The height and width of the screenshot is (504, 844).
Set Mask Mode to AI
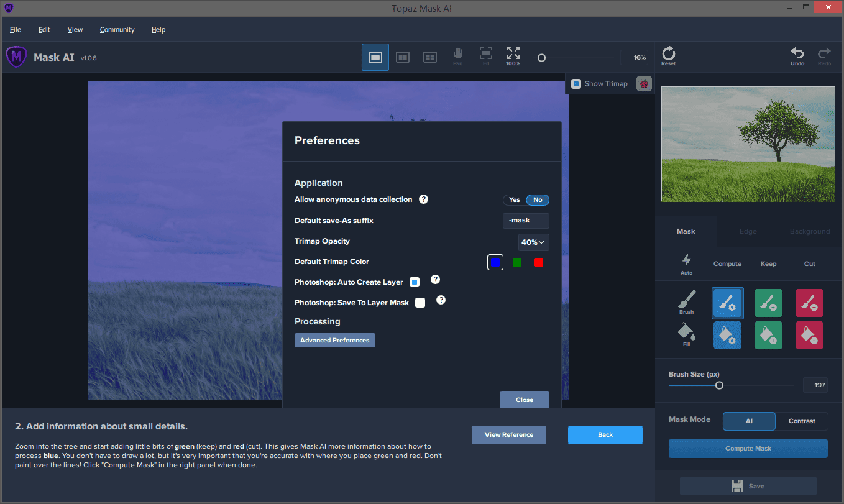tap(749, 421)
